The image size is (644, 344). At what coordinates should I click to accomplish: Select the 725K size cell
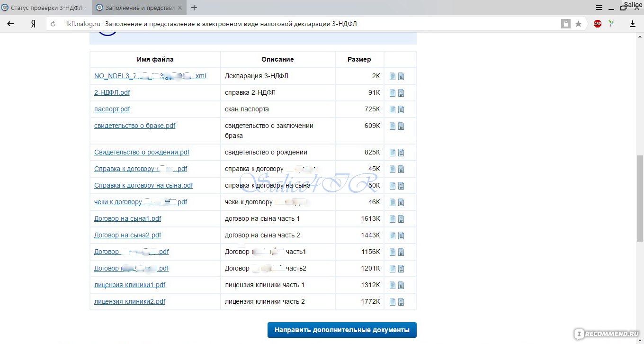point(360,109)
